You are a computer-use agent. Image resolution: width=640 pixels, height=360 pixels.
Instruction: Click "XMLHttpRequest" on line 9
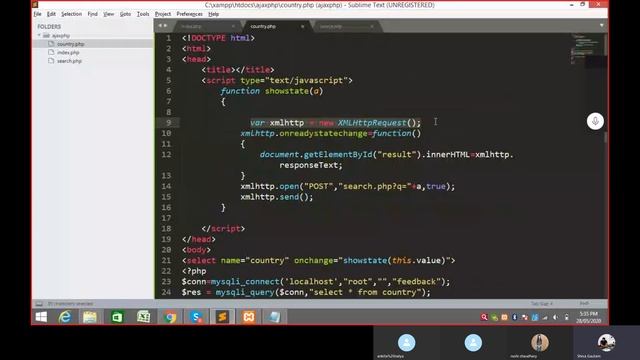(x=372, y=123)
